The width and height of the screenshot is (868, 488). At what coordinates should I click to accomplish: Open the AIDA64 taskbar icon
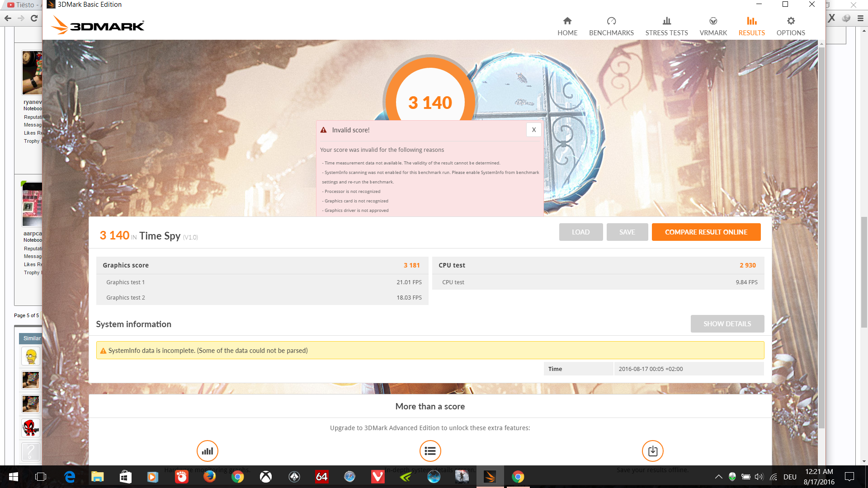click(321, 477)
